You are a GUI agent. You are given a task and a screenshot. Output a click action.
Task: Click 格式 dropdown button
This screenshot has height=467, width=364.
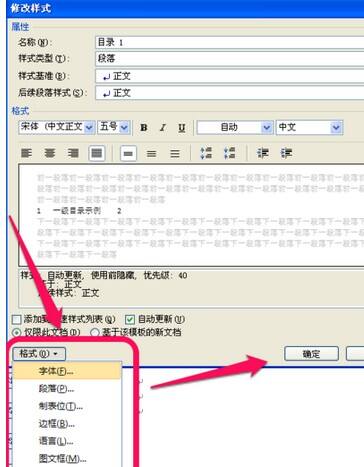click(x=39, y=354)
